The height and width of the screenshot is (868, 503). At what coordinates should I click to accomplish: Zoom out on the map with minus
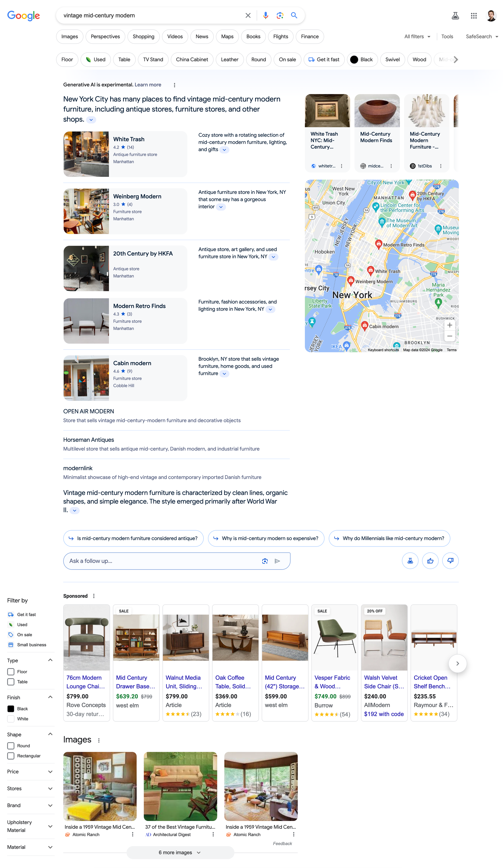450,336
